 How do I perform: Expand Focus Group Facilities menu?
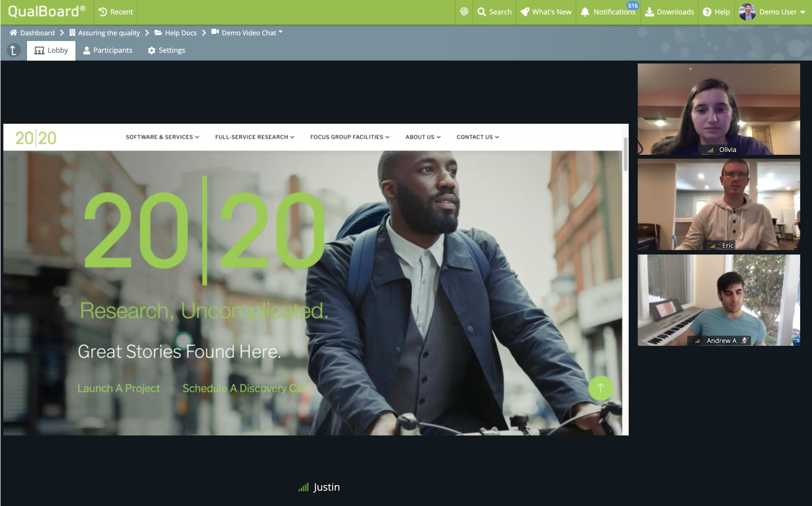tap(350, 137)
